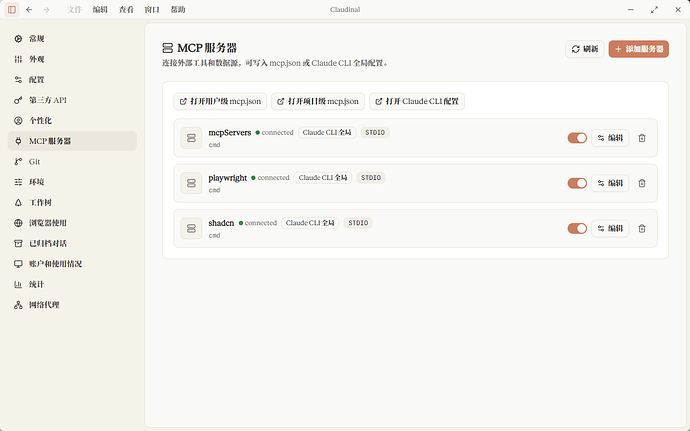Open Claude CLI 配置 file
Viewport: 690px width, 431px height.
tap(417, 101)
